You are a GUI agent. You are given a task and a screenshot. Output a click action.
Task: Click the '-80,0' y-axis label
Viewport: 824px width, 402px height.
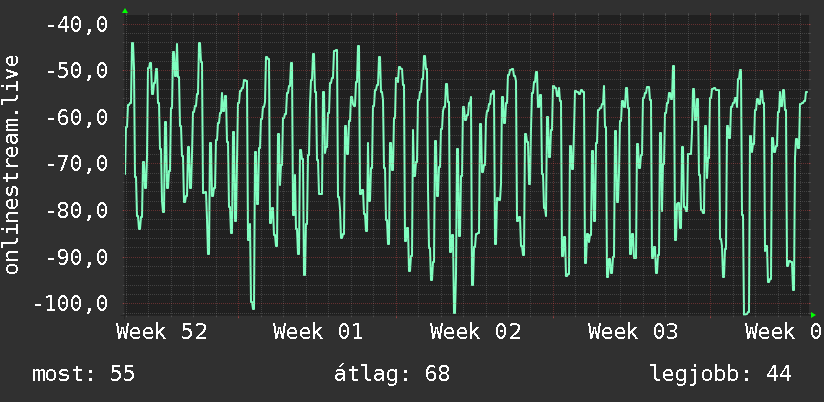pos(77,211)
